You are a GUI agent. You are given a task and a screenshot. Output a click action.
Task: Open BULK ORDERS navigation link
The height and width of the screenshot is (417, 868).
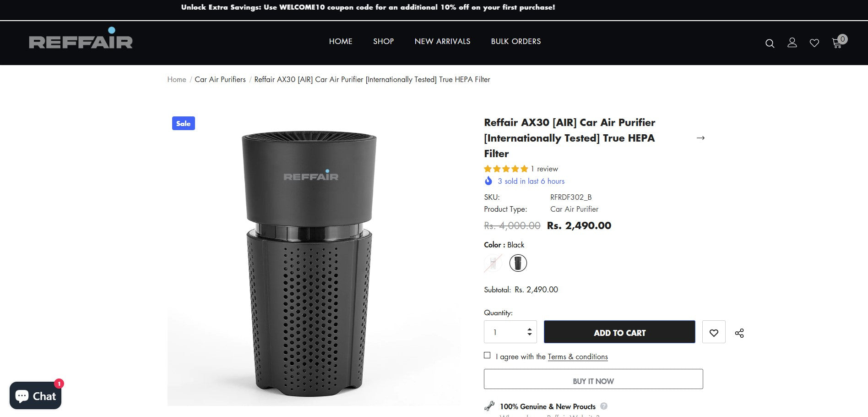coord(515,41)
